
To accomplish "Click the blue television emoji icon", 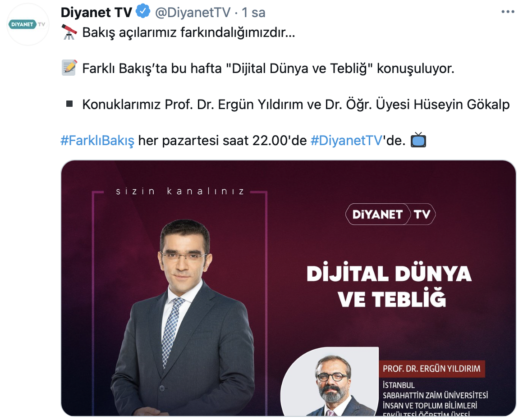I will (418, 140).
